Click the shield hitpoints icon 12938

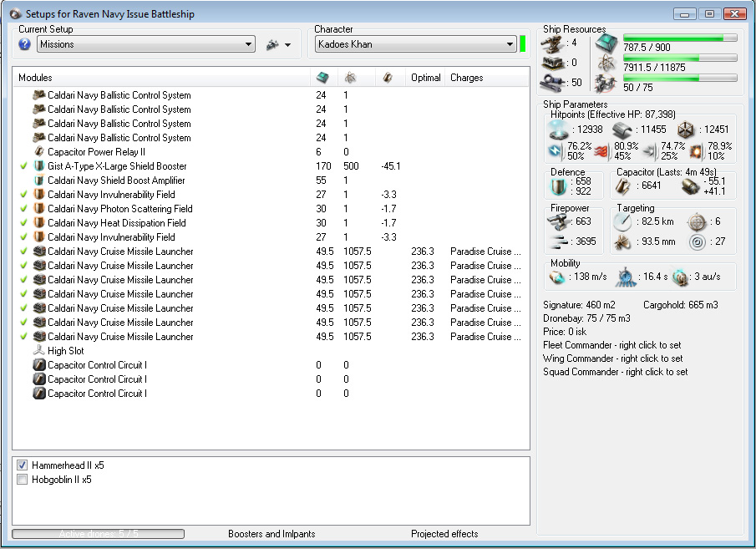[x=559, y=130]
